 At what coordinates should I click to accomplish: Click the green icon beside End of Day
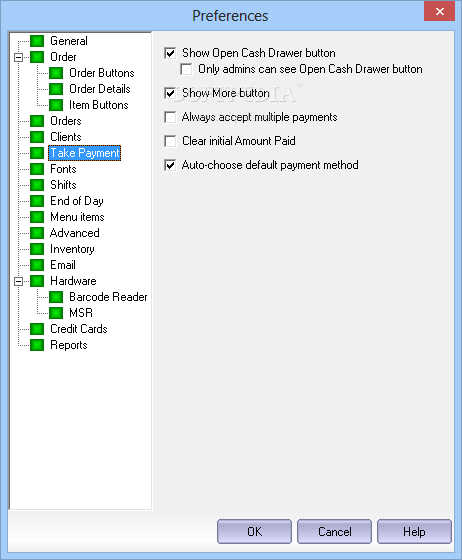coord(37,201)
